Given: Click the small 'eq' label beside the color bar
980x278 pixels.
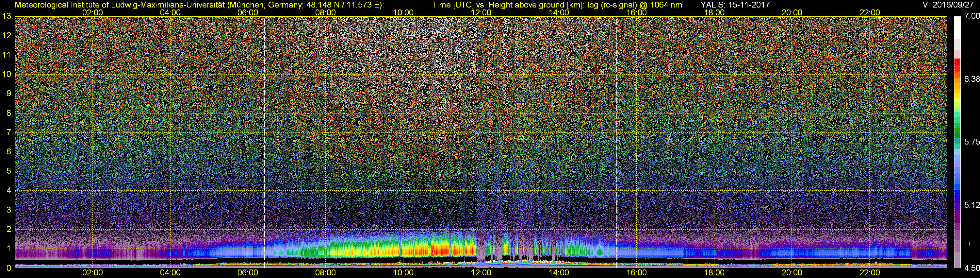Looking at the screenshot, I should pos(968,243).
